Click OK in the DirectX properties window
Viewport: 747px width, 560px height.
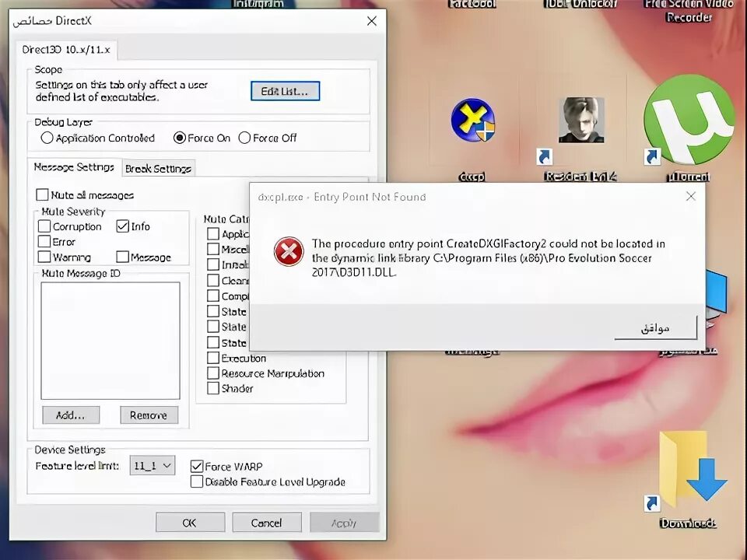tap(190, 523)
